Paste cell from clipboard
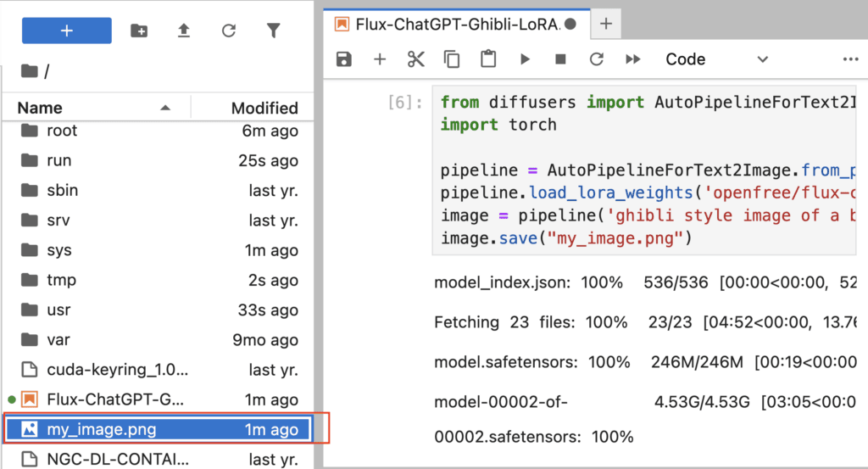Image resolution: width=868 pixels, height=469 pixels. pos(488,59)
